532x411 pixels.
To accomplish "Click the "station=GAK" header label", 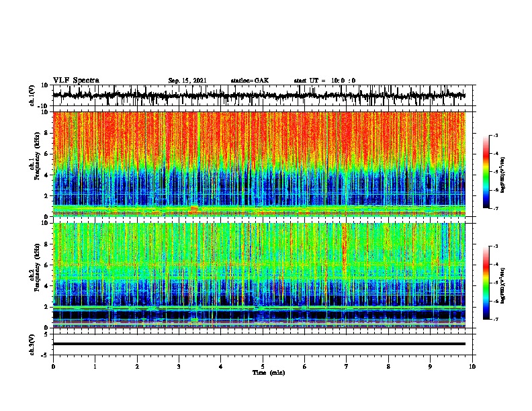I will (x=250, y=81).
